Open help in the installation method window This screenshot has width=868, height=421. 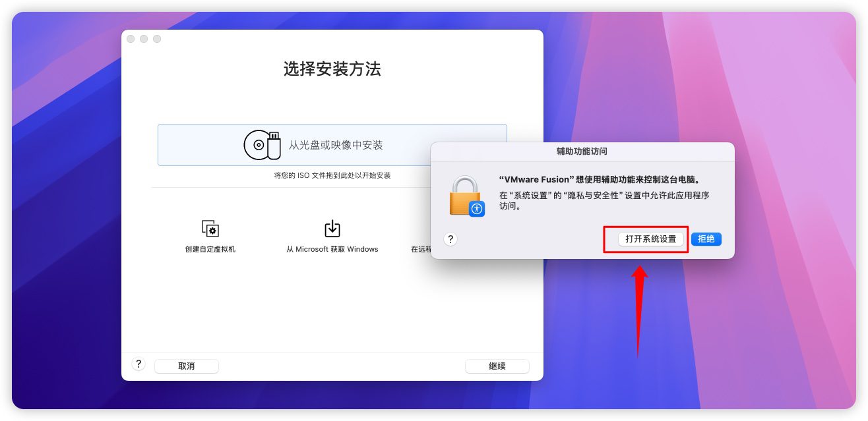(x=139, y=364)
